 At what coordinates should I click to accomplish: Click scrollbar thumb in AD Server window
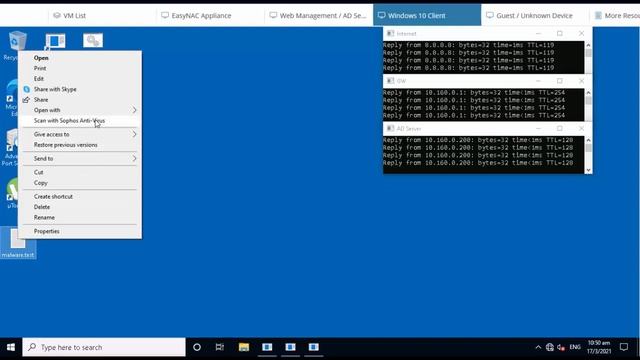point(588,148)
